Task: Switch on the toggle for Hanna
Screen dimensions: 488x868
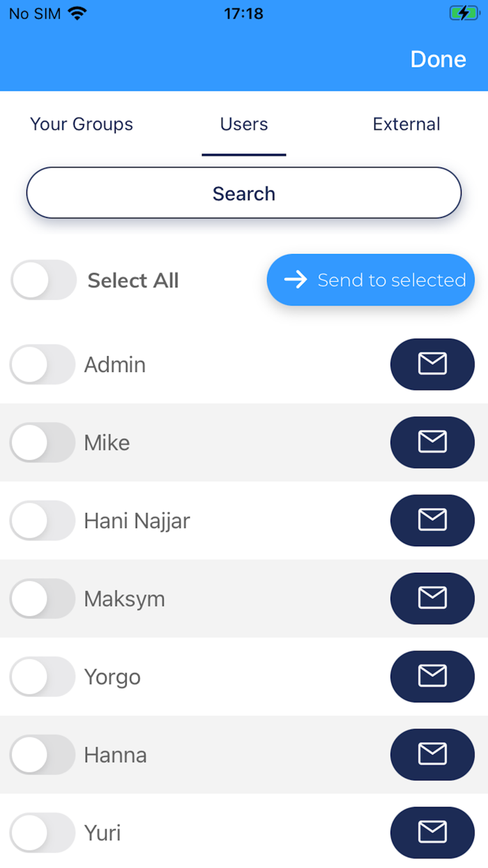Action: click(x=43, y=755)
